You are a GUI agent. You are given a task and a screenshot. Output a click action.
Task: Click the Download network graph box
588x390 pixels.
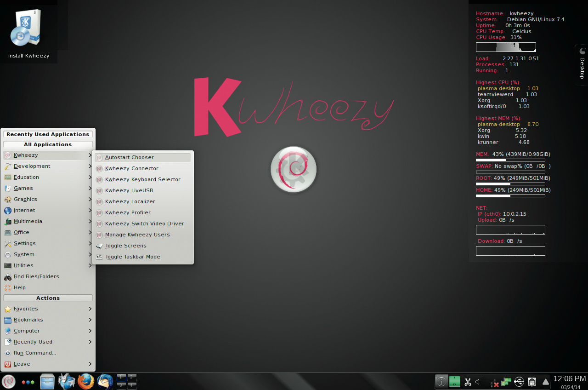[x=510, y=251]
